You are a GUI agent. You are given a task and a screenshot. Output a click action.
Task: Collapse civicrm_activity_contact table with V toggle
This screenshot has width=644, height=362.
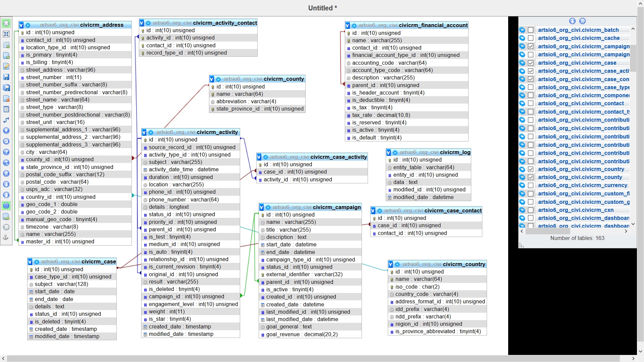point(142,23)
